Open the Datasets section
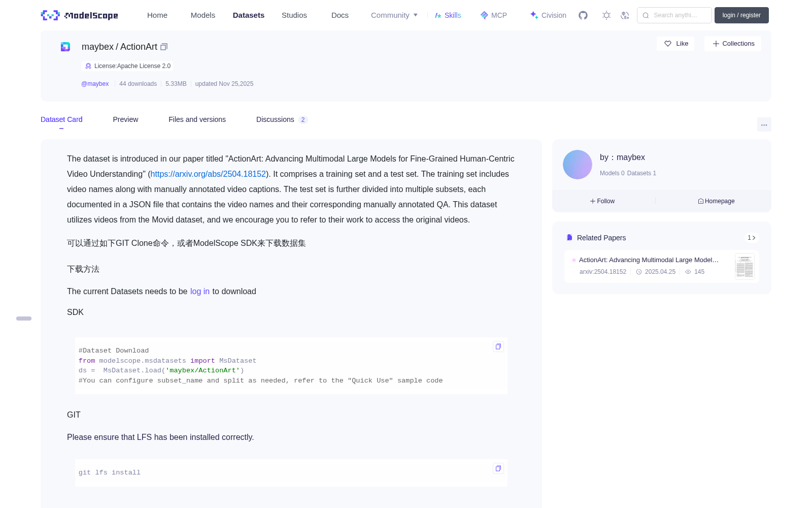The height and width of the screenshot is (508, 812). [249, 15]
